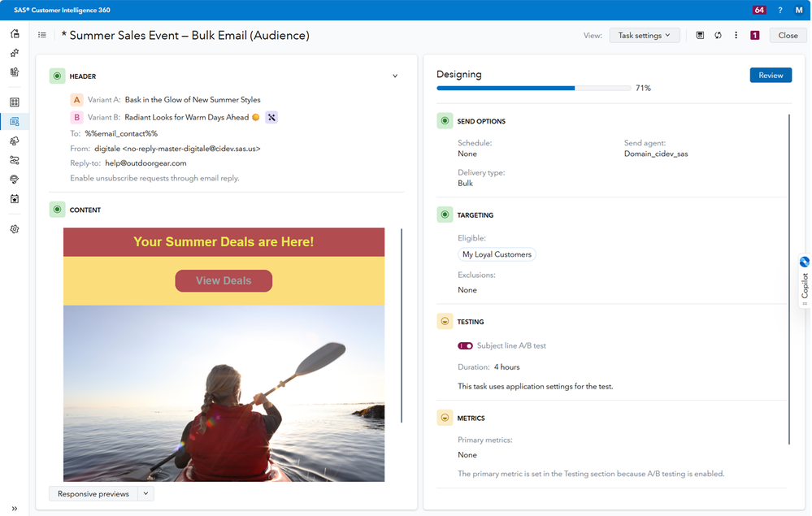This screenshot has width=812, height=516.
Task: Open the Copilot side panel tab
Action: 805,280
